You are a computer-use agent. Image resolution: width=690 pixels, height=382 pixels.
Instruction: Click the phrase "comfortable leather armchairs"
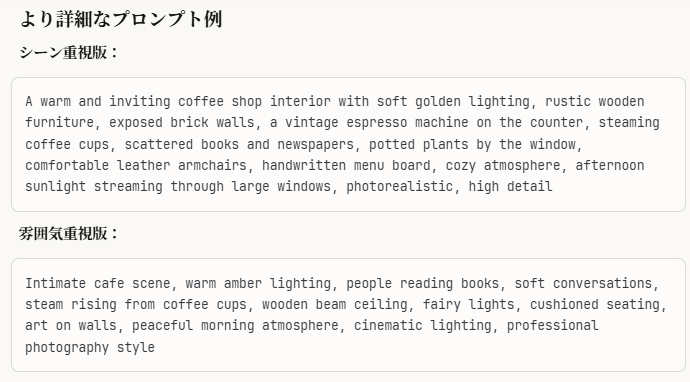tap(136, 165)
